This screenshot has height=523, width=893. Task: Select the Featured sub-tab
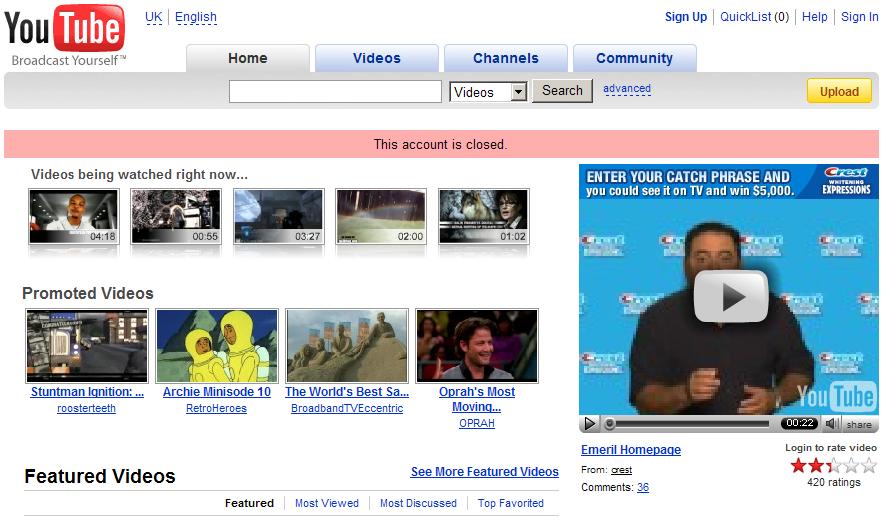(249, 503)
